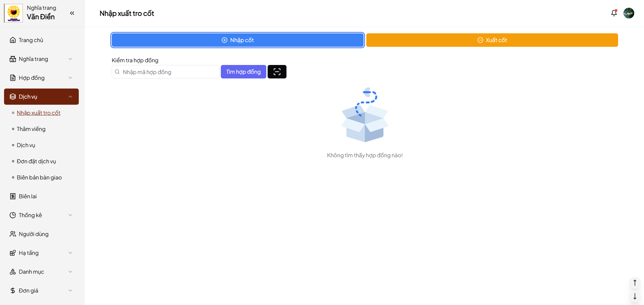Collapse sidebar using double-chevron icon

click(72, 13)
